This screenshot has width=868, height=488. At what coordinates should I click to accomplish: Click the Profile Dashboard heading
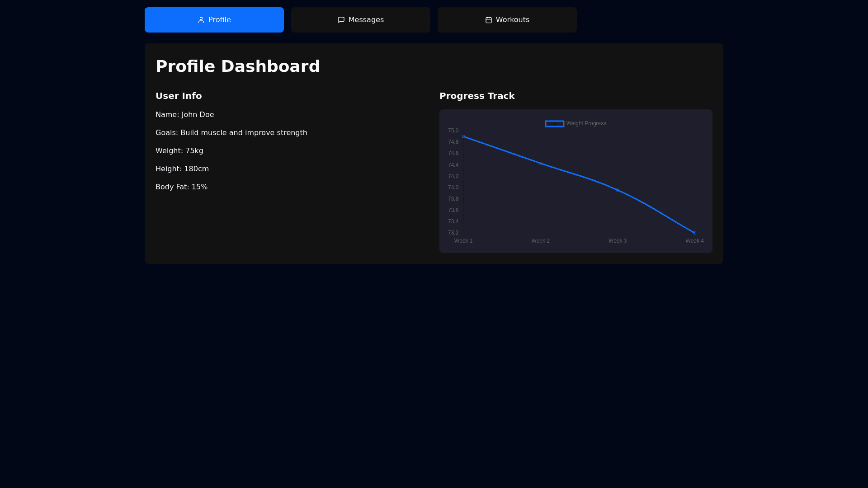coord(238,66)
